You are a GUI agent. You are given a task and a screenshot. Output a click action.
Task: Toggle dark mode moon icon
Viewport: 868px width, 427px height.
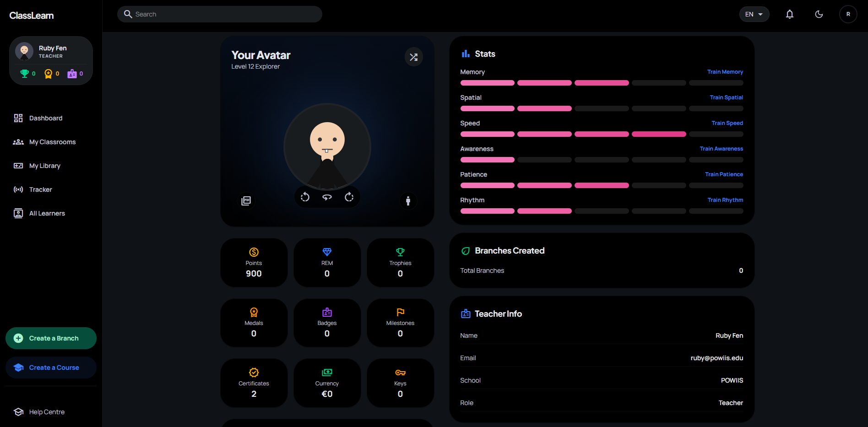coord(819,14)
